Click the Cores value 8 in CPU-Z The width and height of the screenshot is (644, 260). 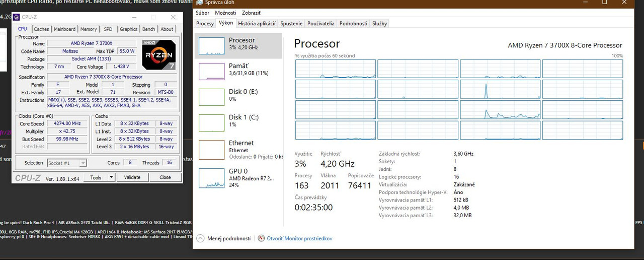[x=130, y=163]
